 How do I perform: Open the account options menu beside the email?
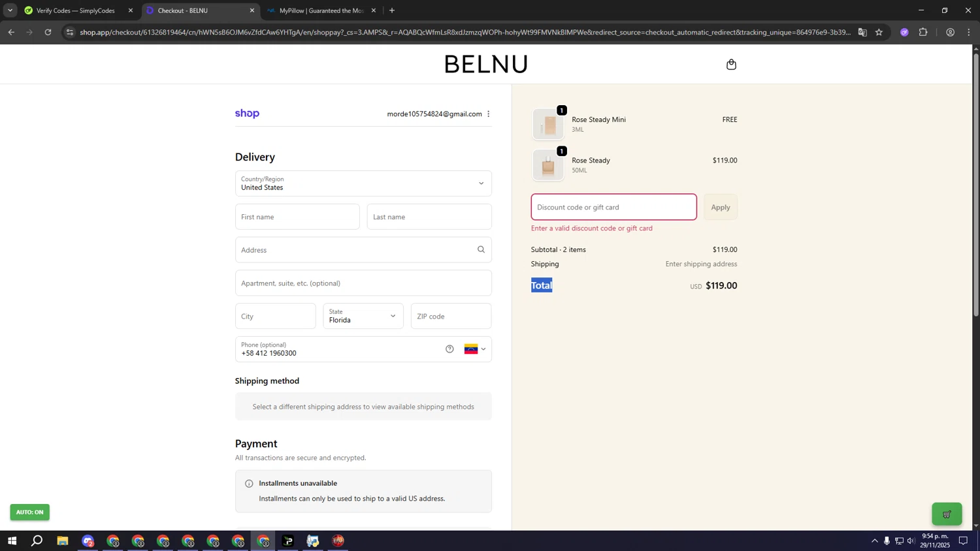(x=488, y=114)
